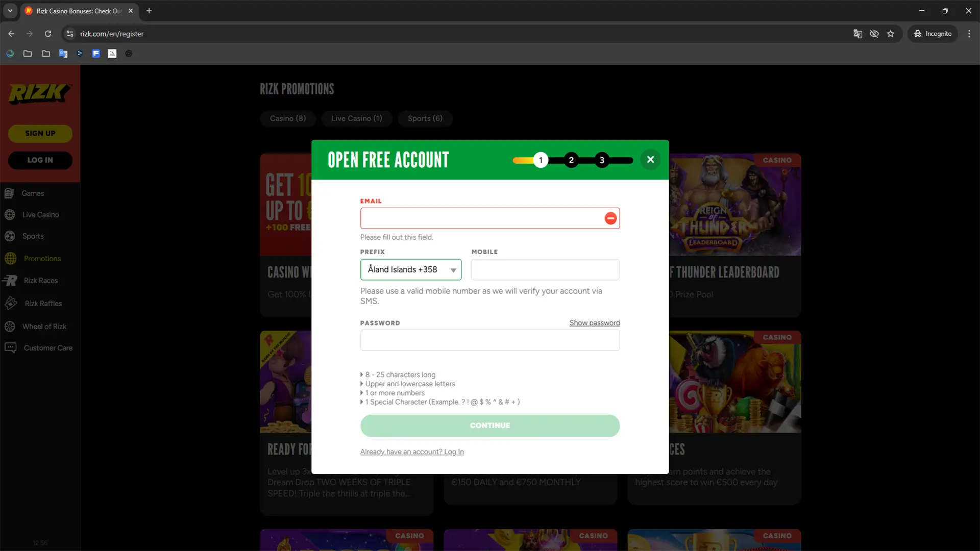Screen dimensions: 980x551
Task: Open the Chrome tab search dropdown arrow
Action: point(10,11)
